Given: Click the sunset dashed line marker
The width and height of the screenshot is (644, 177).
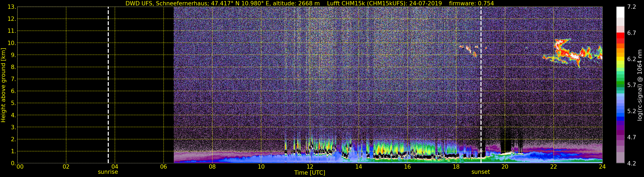Looking at the screenshot, I should [x=481, y=85].
